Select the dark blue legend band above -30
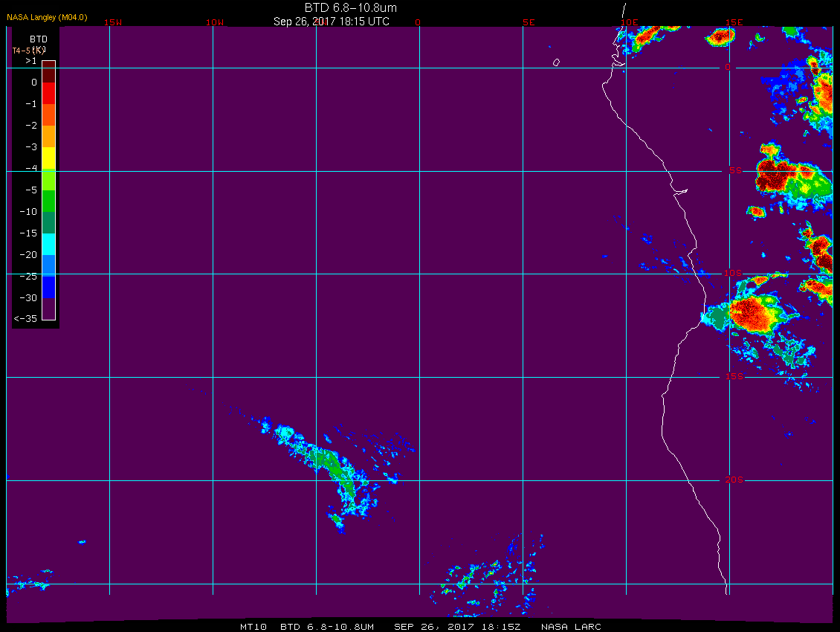This screenshot has width=840, height=632. 49,287
